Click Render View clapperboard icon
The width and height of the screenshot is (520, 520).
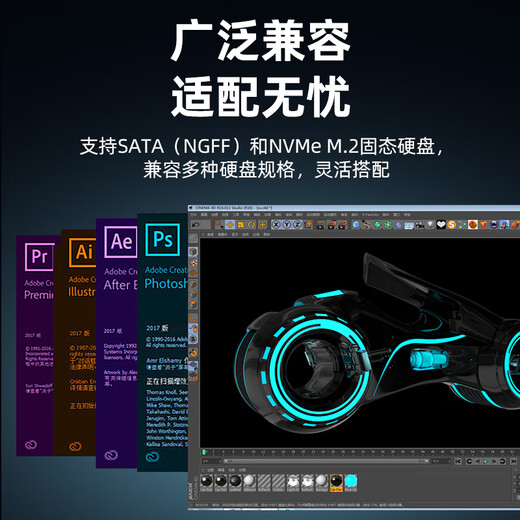coord(321,225)
